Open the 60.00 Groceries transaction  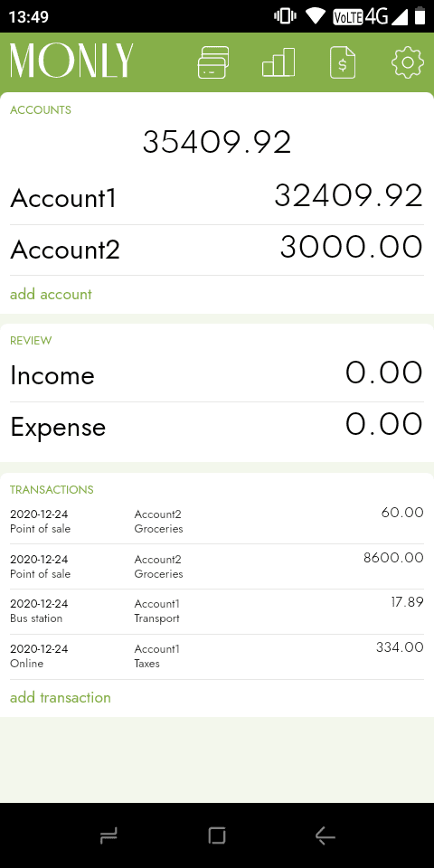(217, 521)
